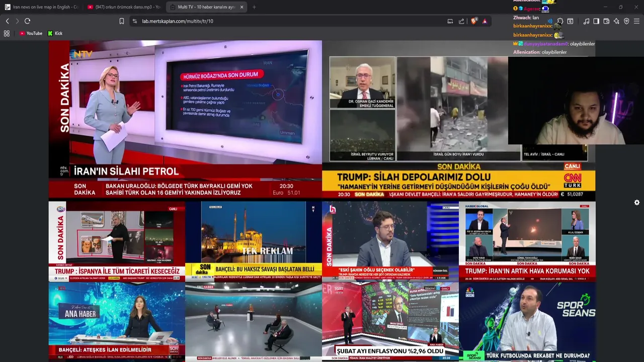Click the TGRT Haber enflasyon stream
Screen dimensions: 644x362
(x=390, y=321)
